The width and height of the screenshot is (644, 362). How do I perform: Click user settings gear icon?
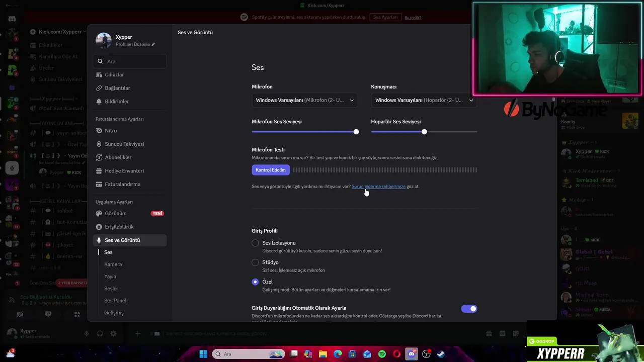coord(113,333)
